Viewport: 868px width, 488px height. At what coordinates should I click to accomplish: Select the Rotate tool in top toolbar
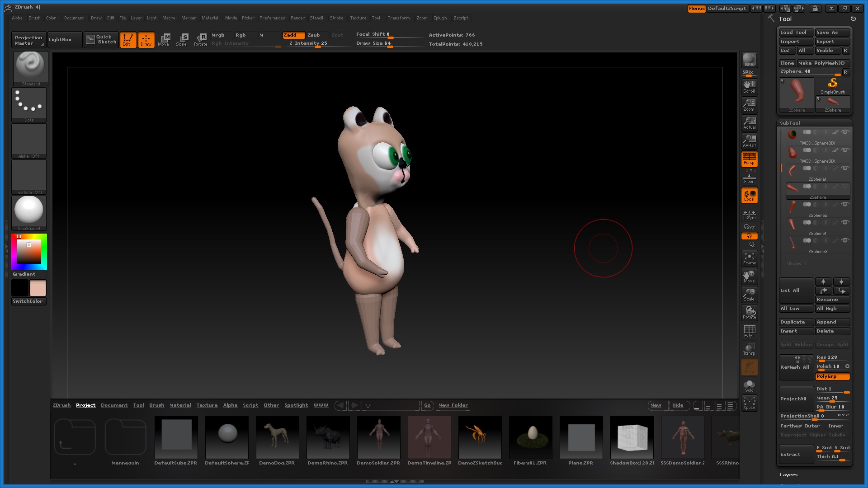[201, 39]
